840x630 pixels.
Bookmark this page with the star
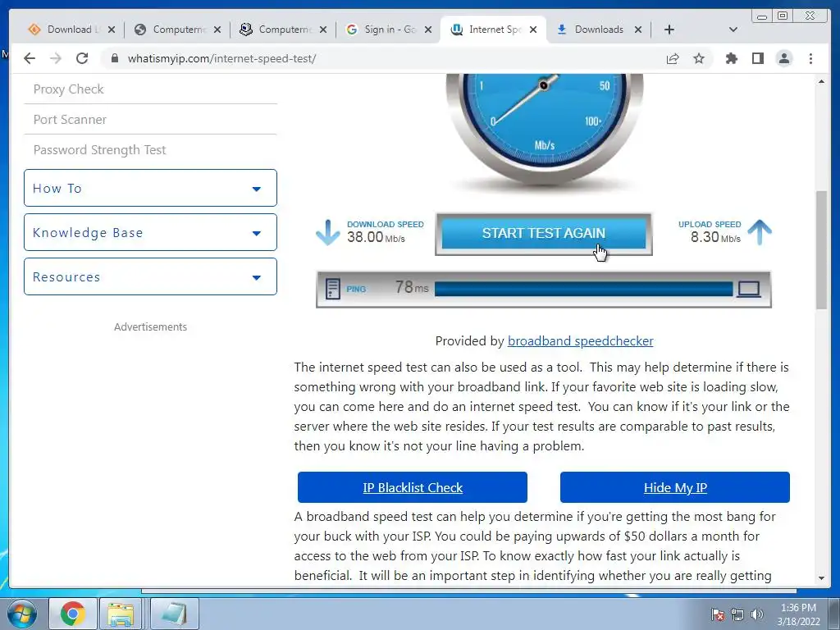tap(699, 58)
